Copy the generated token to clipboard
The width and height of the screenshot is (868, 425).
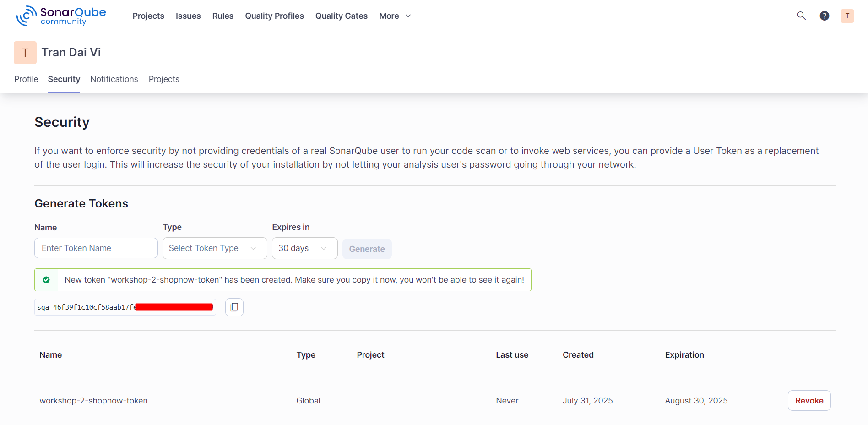point(234,307)
